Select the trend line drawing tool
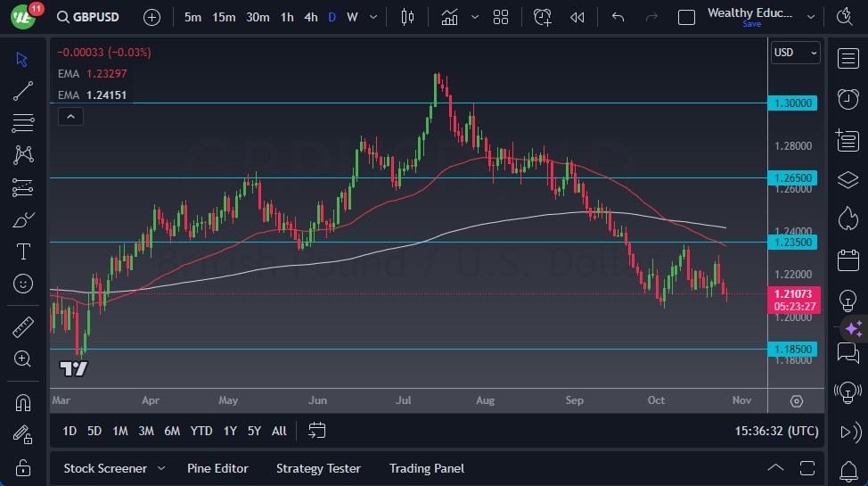The image size is (868, 486). pos(23,90)
